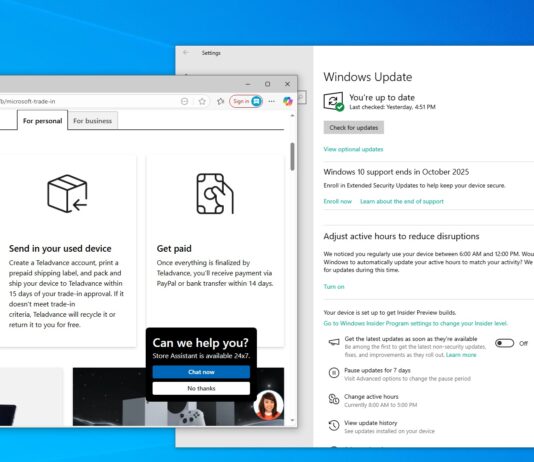Click the You're up to date status text
Screen dimensions: 534x462
382,97
